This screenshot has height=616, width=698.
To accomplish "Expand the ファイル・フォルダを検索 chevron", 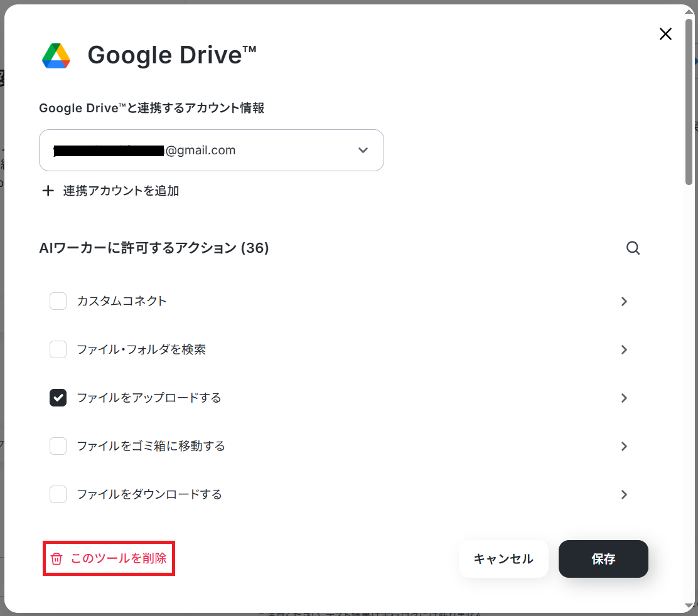I will click(624, 350).
